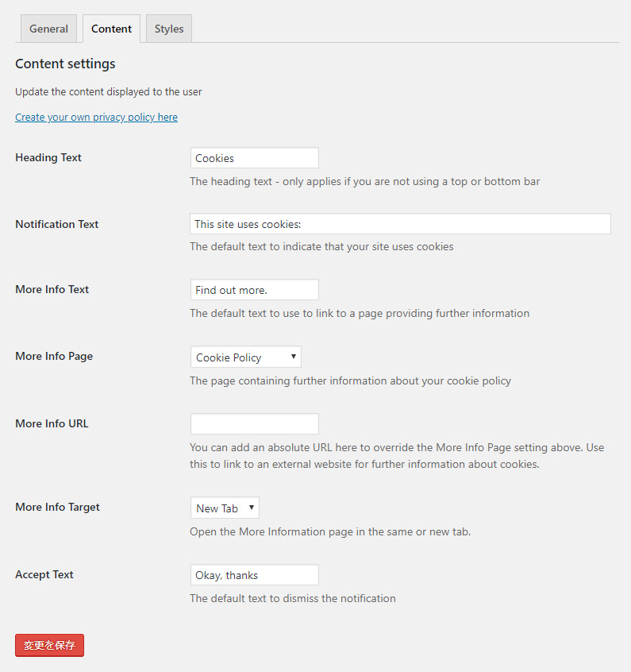
Task: Open the privacy policy creation link
Action: point(96,117)
